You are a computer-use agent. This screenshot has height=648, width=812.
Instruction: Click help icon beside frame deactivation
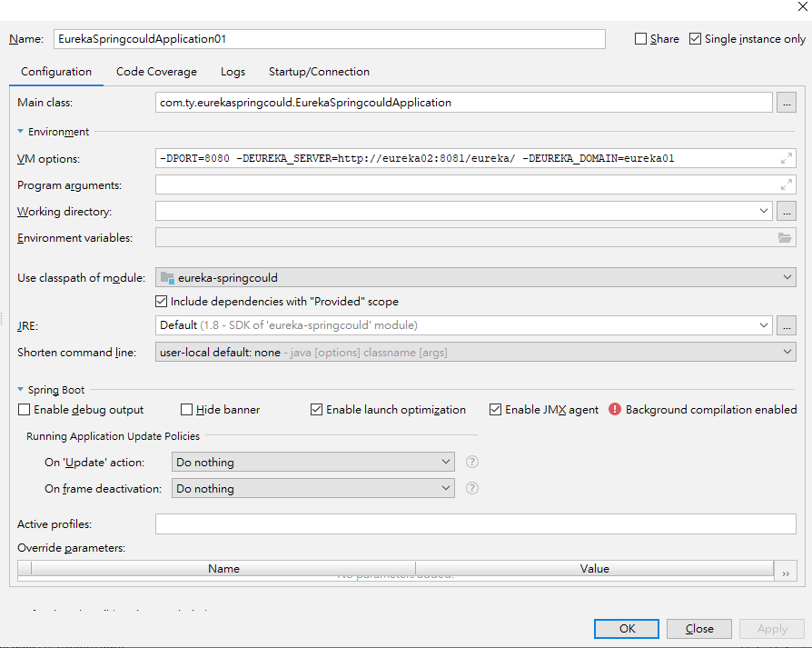tap(472, 489)
